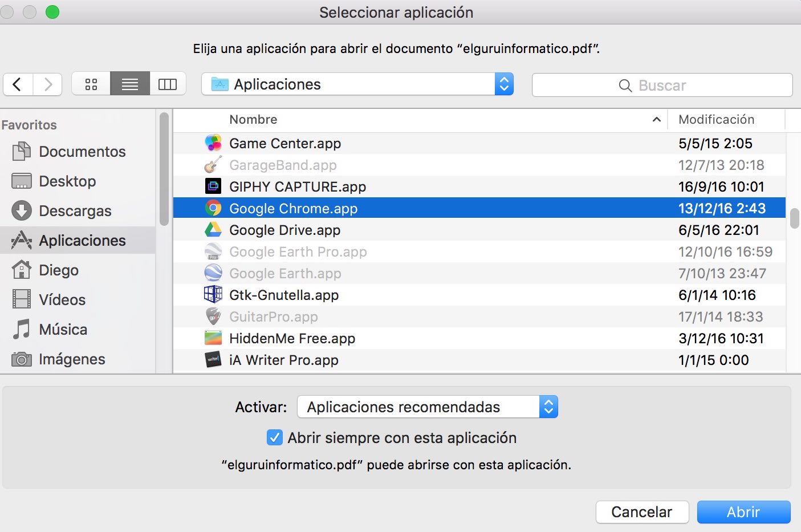Open the Diego home folder

78,270
